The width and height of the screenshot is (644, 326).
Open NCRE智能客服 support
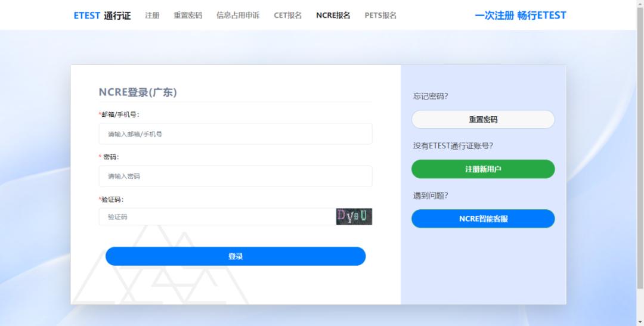point(483,219)
